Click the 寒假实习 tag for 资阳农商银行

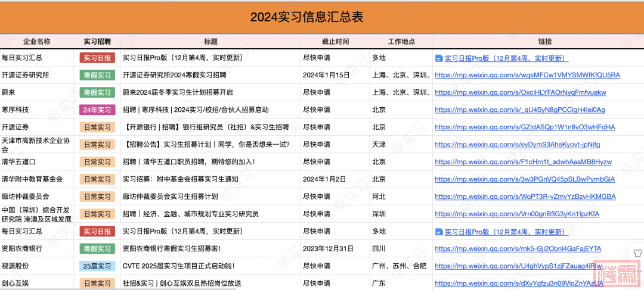tap(97, 248)
